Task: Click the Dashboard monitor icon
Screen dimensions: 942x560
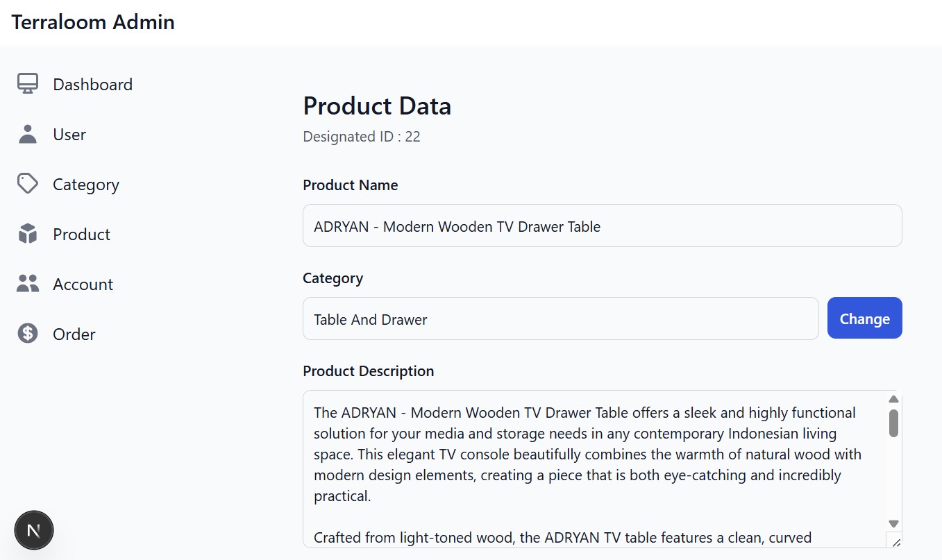Action: click(x=28, y=84)
